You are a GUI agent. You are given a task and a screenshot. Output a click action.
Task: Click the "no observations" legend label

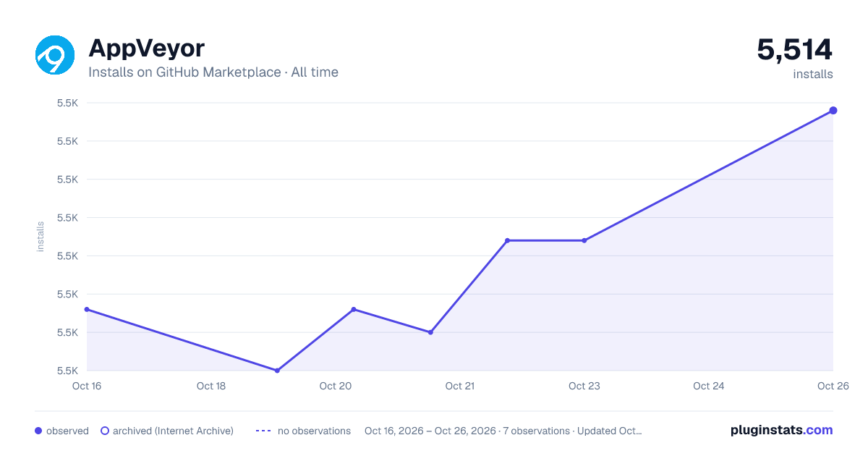314,431
